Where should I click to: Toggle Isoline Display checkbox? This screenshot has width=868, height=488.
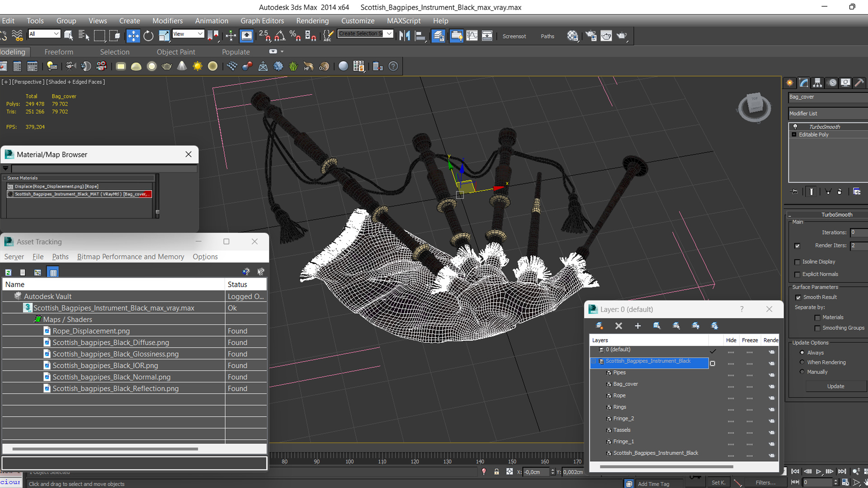[797, 262]
